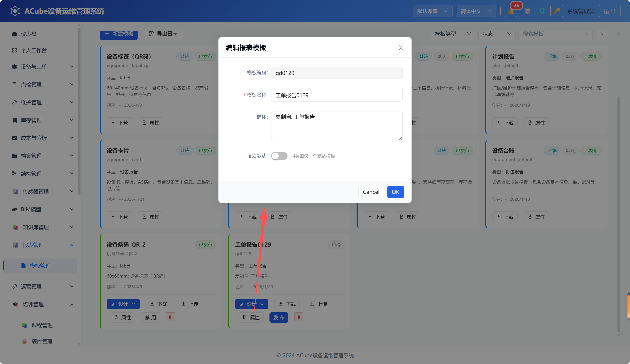Screen dimensions: 630x364
Task: Delete the 设备条码-QR-2 template via trash icon
Action: tap(170, 317)
